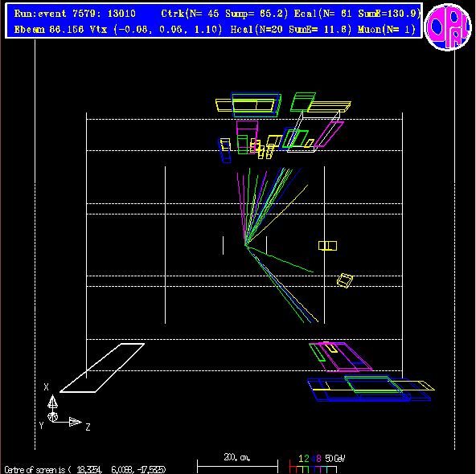The height and width of the screenshot is (474, 476).
Task: Click the X axis arrow indicator
Action: (52, 402)
